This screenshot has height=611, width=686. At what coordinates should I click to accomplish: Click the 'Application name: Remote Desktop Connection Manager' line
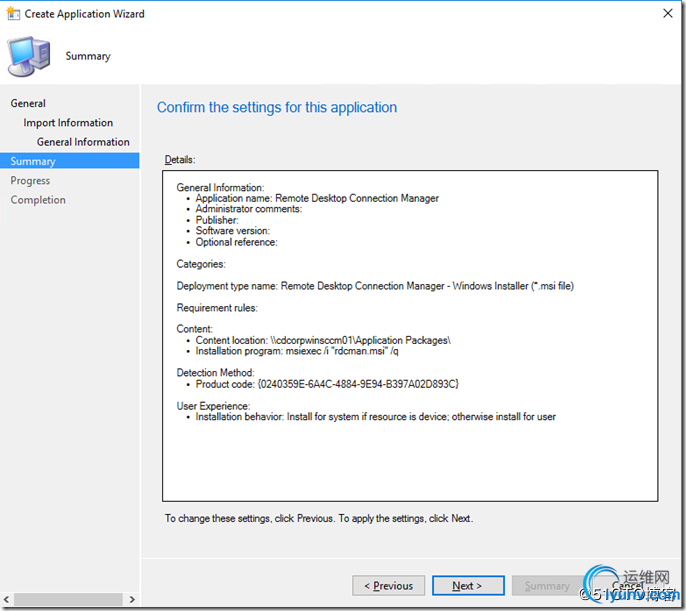(317, 198)
